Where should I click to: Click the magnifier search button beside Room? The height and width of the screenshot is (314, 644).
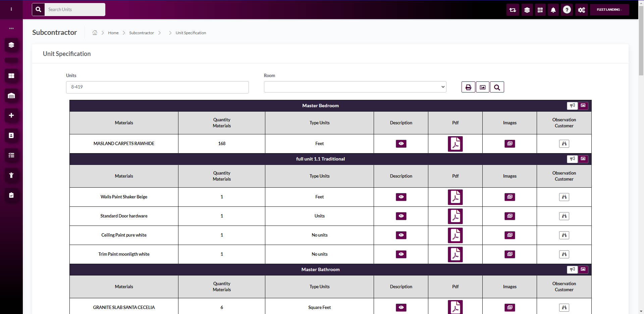(x=497, y=87)
